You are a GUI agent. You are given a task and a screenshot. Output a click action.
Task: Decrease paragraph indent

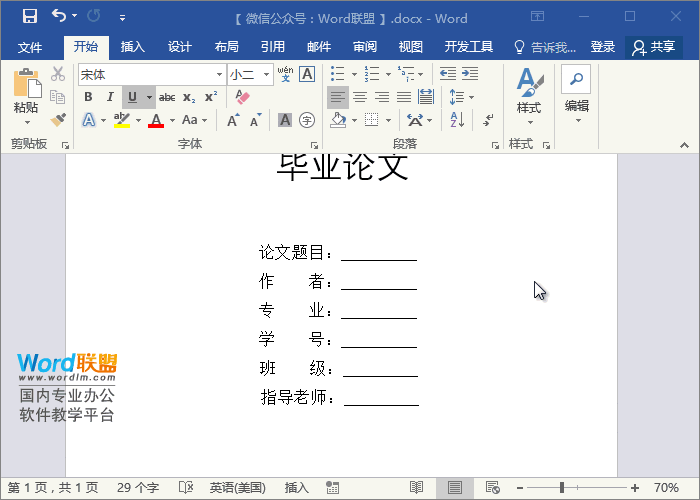[448, 74]
